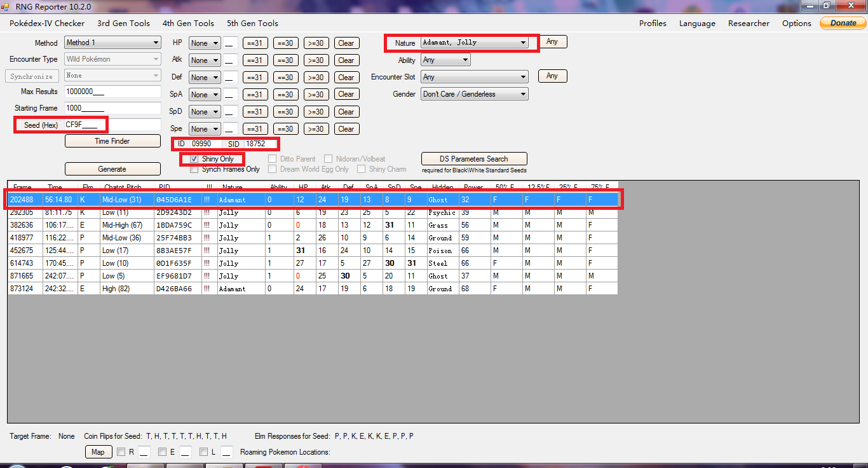Click the SID input field
868x468 pixels.
[261, 144]
